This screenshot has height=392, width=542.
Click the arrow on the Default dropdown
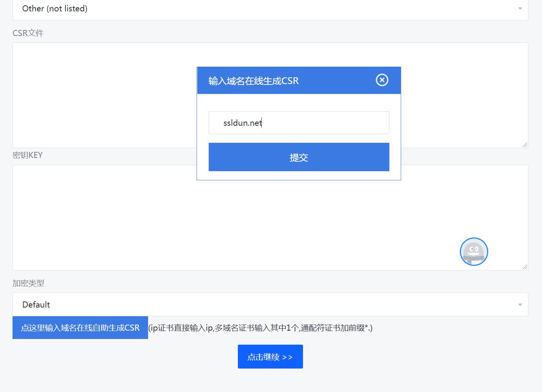[x=520, y=305]
